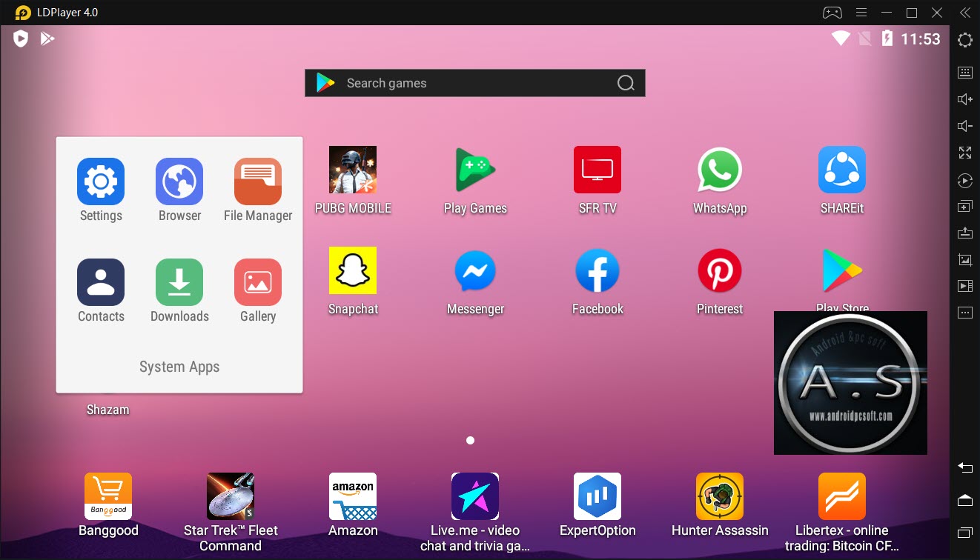Open recent apps from the sidebar
Screen dimensions: 980x560
pyautogui.click(x=965, y=533)
